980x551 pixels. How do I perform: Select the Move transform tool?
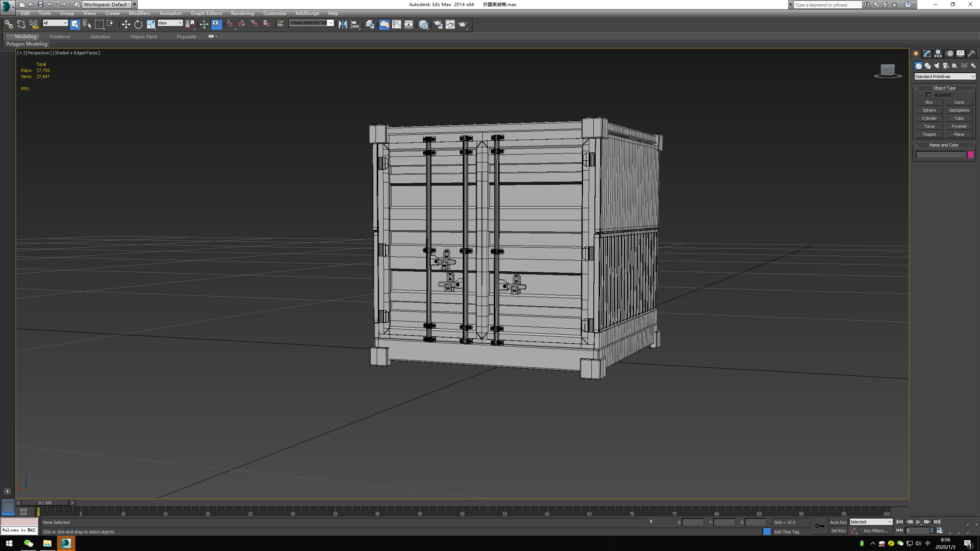126,24
